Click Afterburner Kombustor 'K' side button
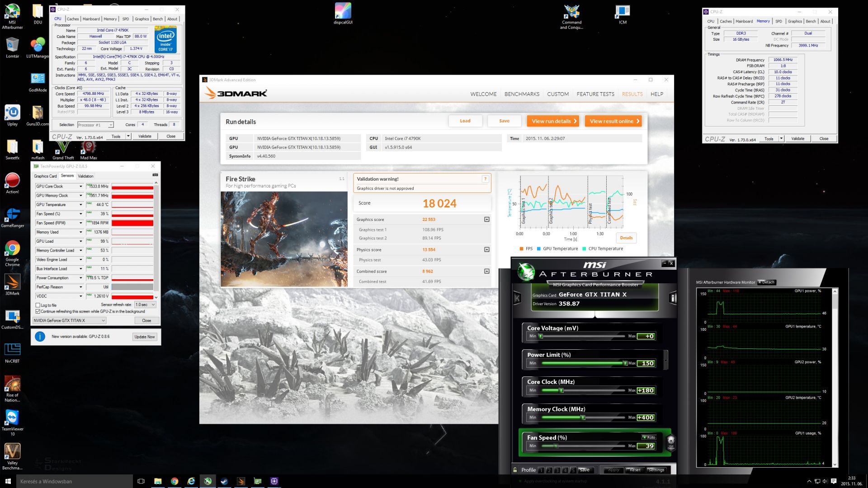868x488 pixels. pyautogui.click(x=517, y=298)
